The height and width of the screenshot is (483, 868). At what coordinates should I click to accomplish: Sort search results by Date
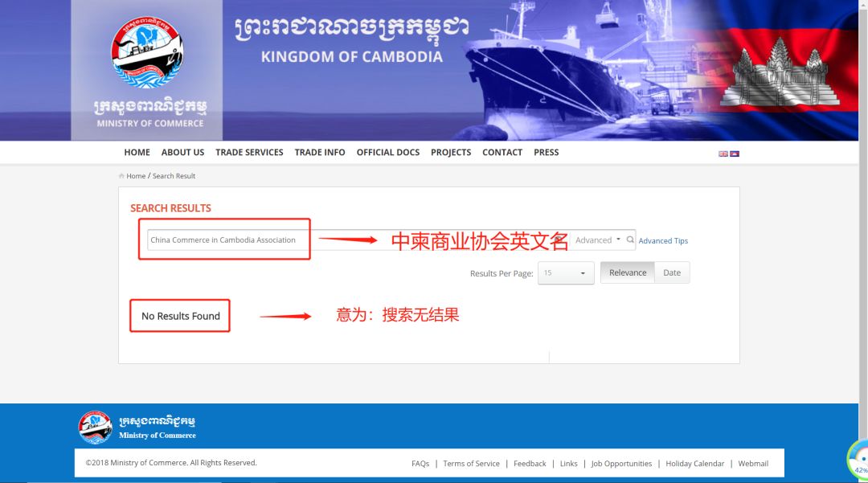pyautogui.click(x=672, y=272)
